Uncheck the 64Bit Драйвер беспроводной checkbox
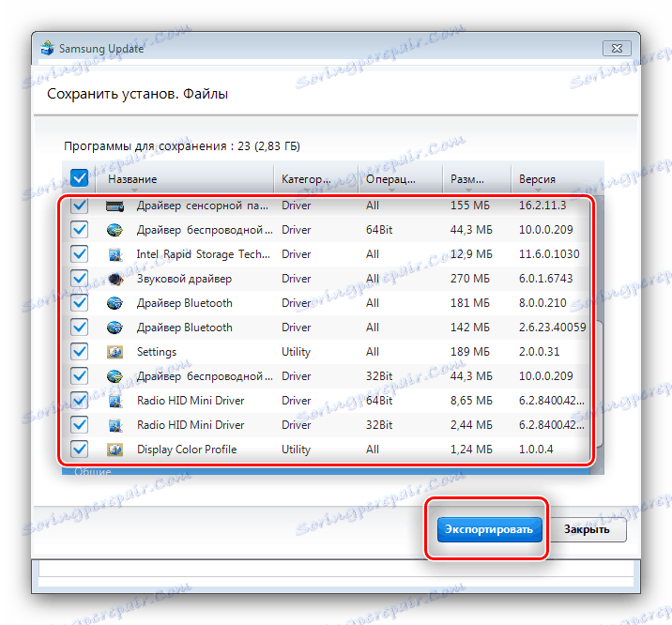This screenshot has height=625, width=672. coord(80,230)
